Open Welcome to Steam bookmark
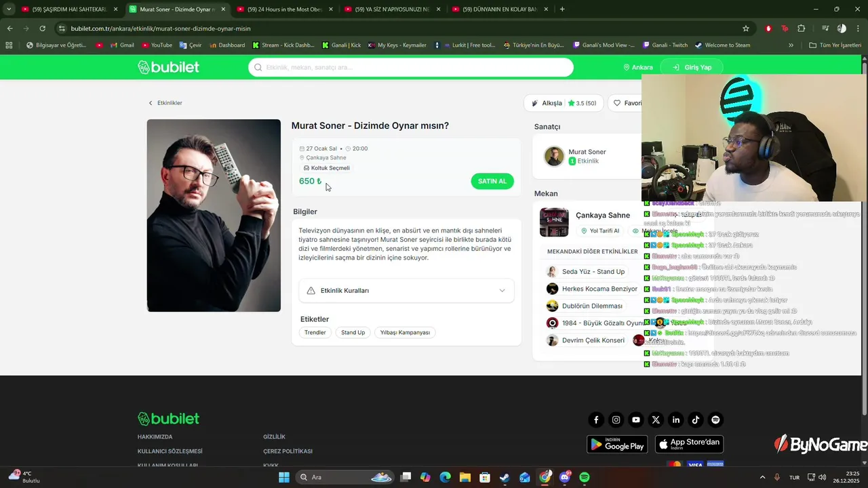Viewport: 868px width, 488px height. (x=722, y=45)
